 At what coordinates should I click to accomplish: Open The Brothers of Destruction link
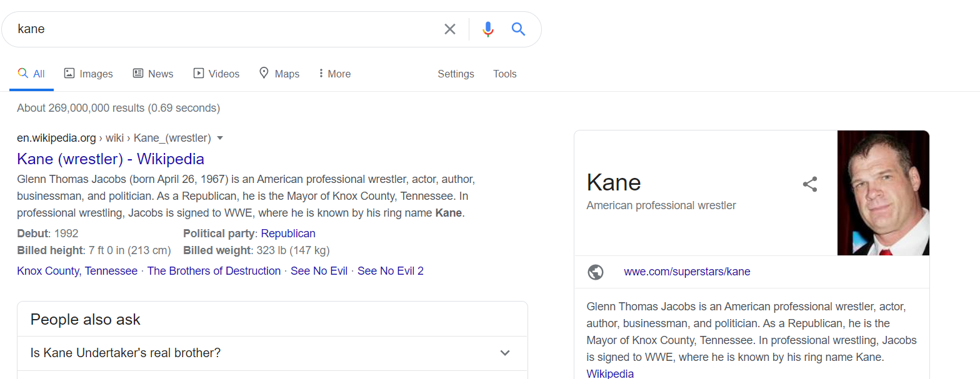pyautogui.click(x=214, y=271)
